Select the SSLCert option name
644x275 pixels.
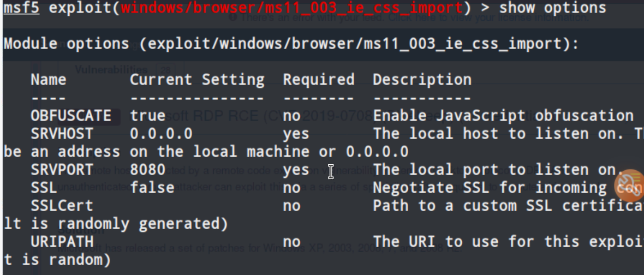[62, 206]
